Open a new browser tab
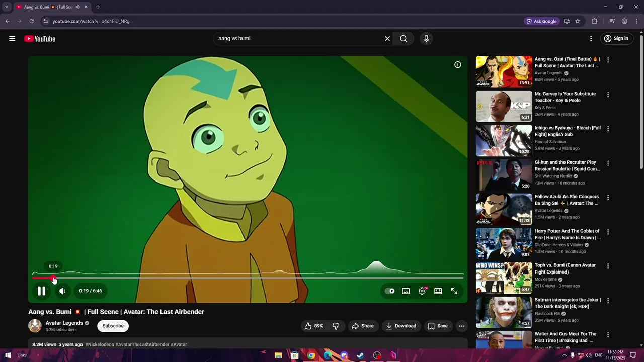This screenshot has width=644, height=362. 98,7
